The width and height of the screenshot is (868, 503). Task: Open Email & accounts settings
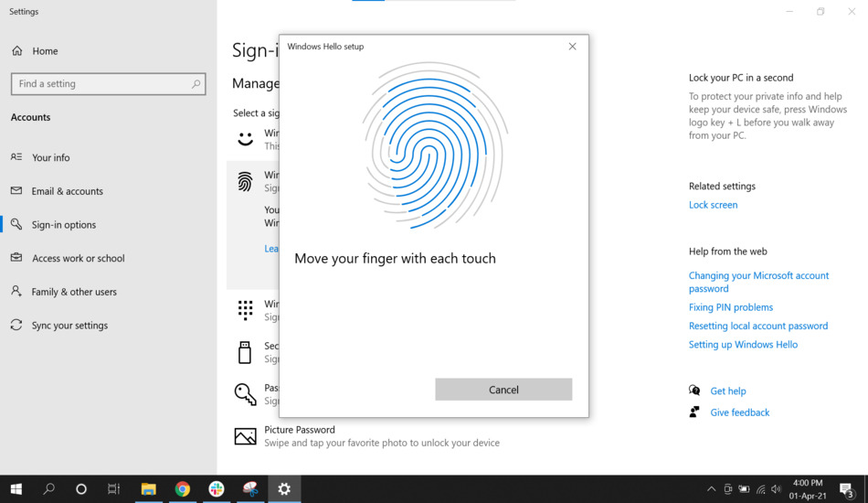[67, 191]
